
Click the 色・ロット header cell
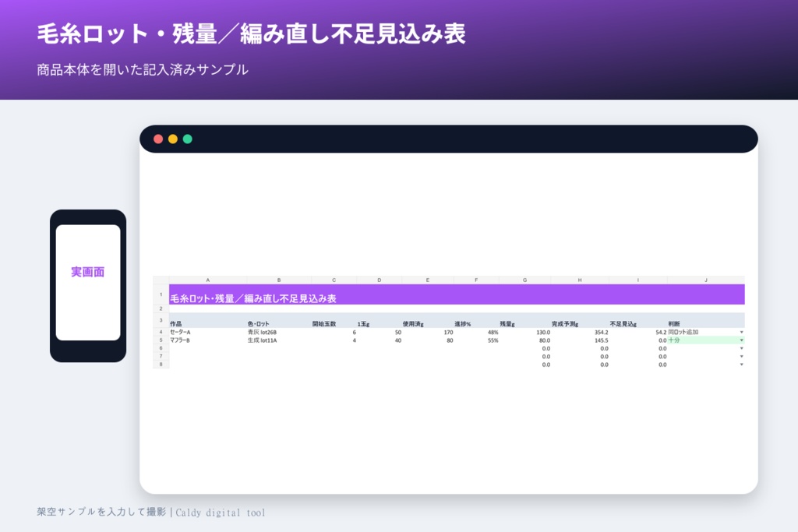coord(279,320)
